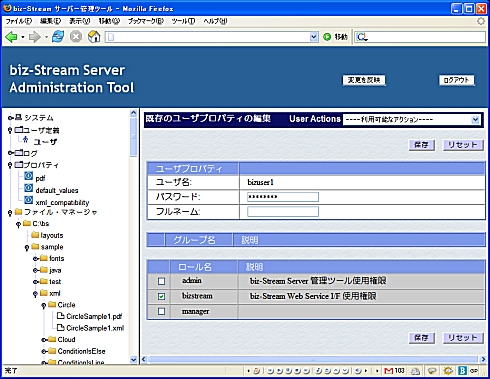Click the default_values property icon
This screenshot has height=379, width=490.
coord(29,188)
